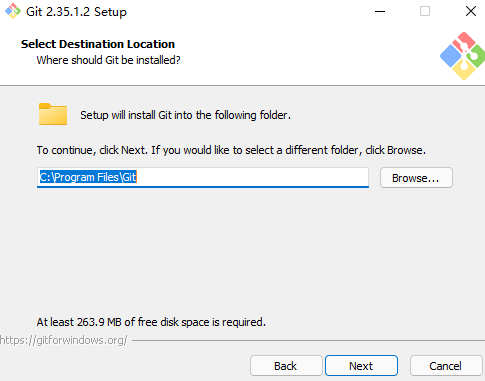Screen dimensions: 485x381
Task: Click 'At least 263.9 MB' disk space text
Action: point(151,322)
